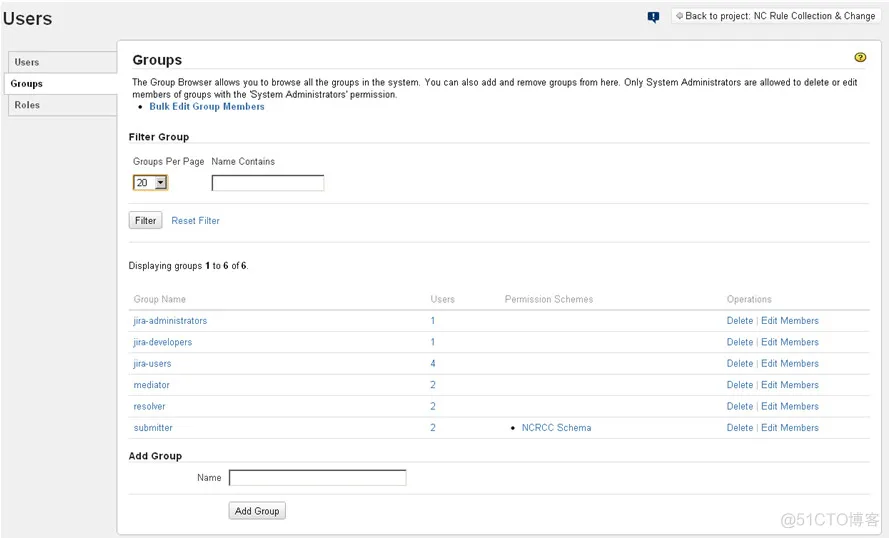
Task: Click the blue feedback speech bubble icon
Action: tap(653, 17)
